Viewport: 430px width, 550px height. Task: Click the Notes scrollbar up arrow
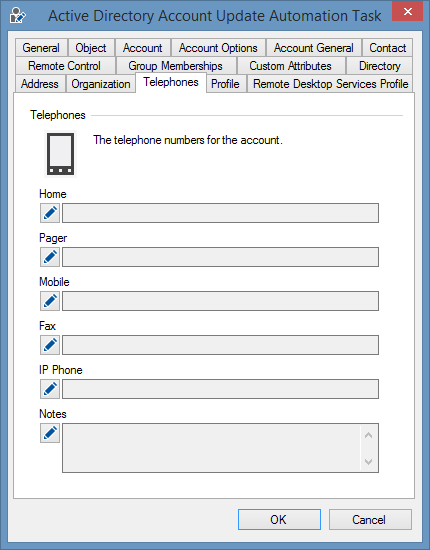368,435
